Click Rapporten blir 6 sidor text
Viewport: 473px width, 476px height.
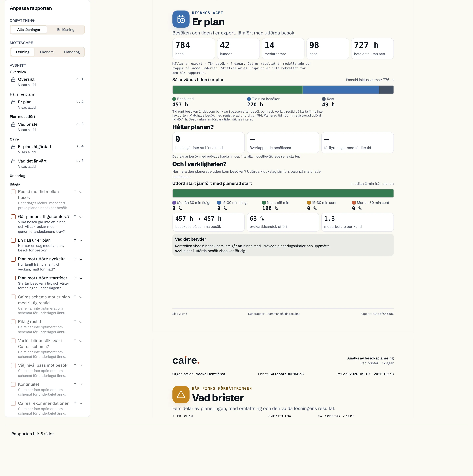coord(33,434)
